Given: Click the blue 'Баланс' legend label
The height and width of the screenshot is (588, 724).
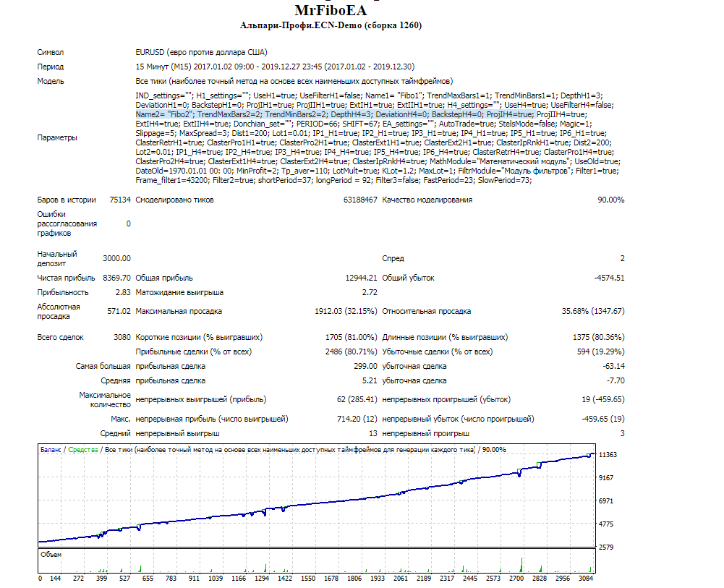Looking at the screenshot, I should coord(51,450).
